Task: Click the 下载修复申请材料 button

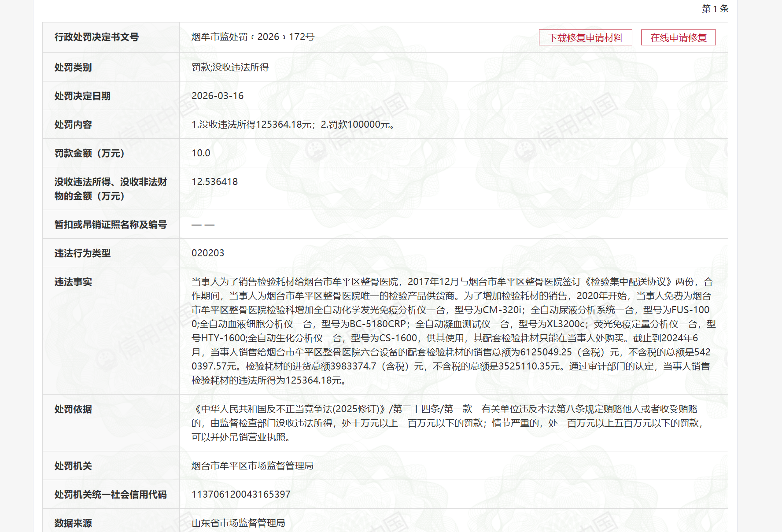Action: click(x=585, y=38)
